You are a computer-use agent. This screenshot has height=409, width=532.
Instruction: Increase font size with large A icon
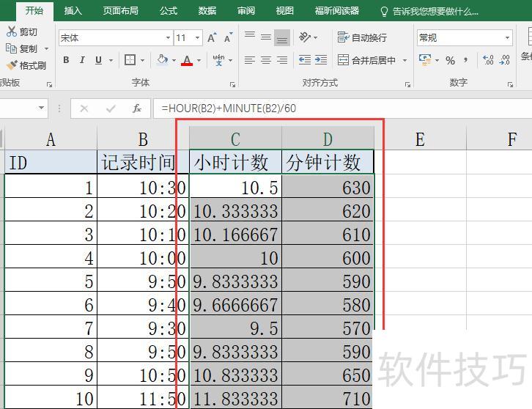(x=212, y=37)
